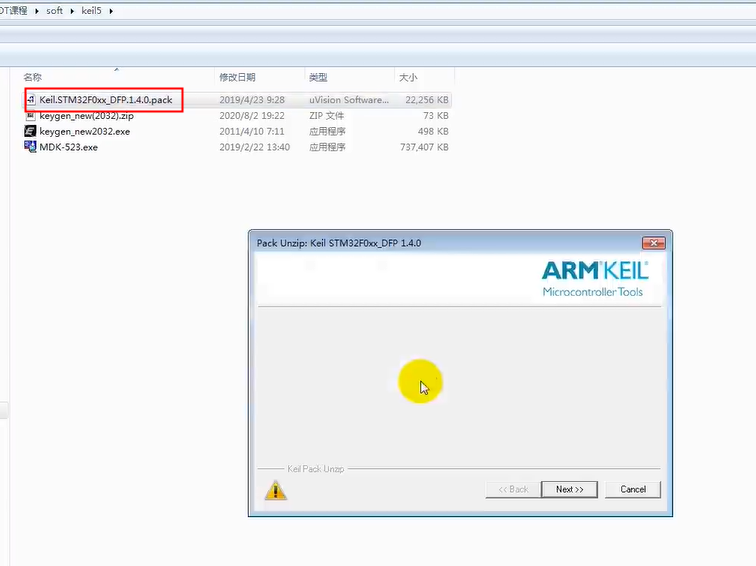
Task: Click the keygen_new(2032).zip file icon
Action: tap(30, 116)
